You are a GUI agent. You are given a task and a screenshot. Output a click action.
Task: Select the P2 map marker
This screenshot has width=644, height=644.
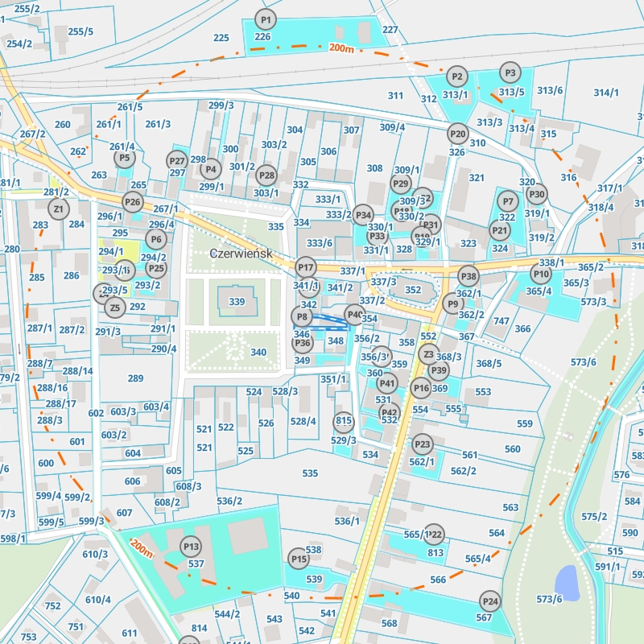457,77
